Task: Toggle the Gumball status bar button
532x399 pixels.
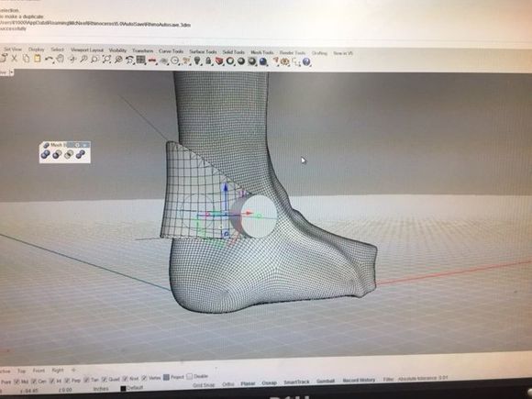Action: click(326, 381)
